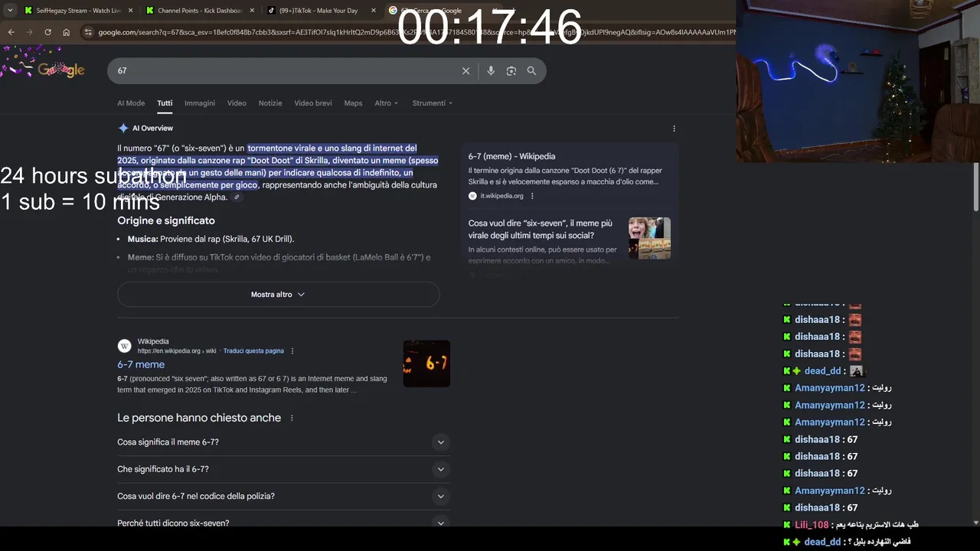The height and width of the screenshot is (551, 980).
Task: Expand AI Overview with Mostra altro
Action: pos(279,295)
